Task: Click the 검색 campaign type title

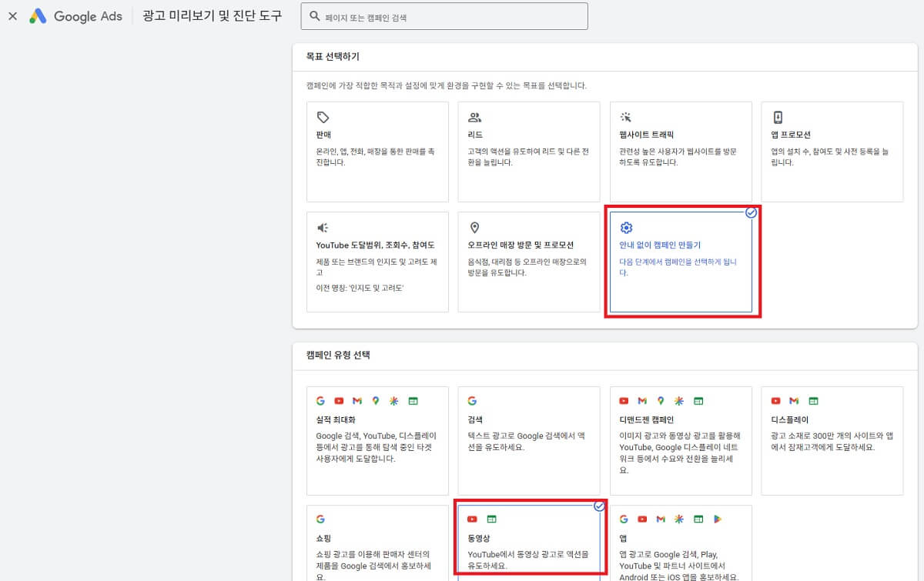Action: pos(475,419)
